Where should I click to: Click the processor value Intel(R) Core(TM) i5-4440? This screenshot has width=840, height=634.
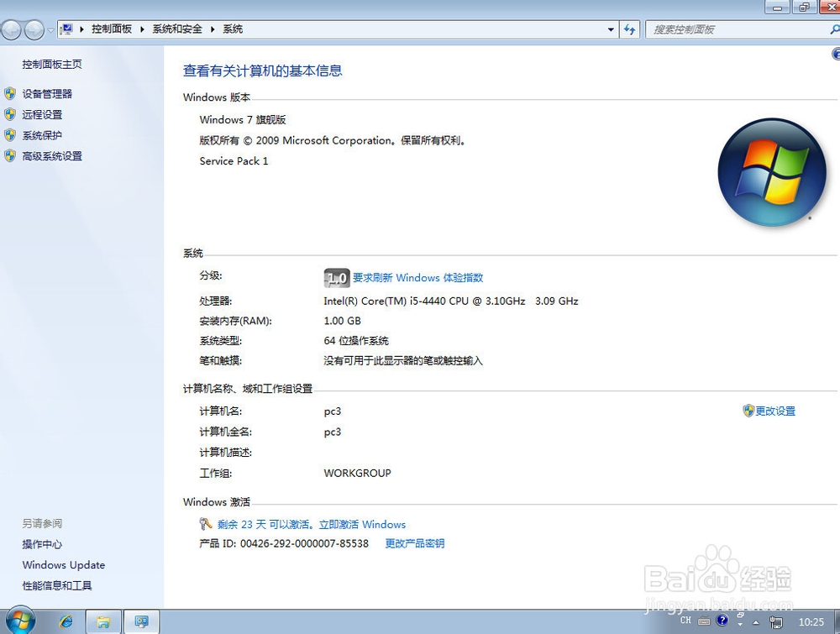pyautogui.click(x=451, y=301)
